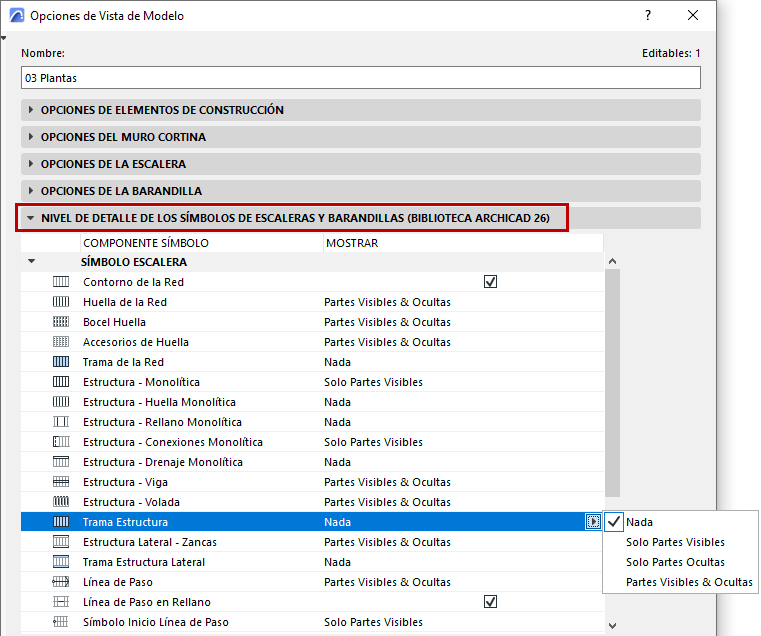Click the Línea de Paso en Rellano icon
Image resolution: width=761 pixels, height=636 pixels.
61,602
